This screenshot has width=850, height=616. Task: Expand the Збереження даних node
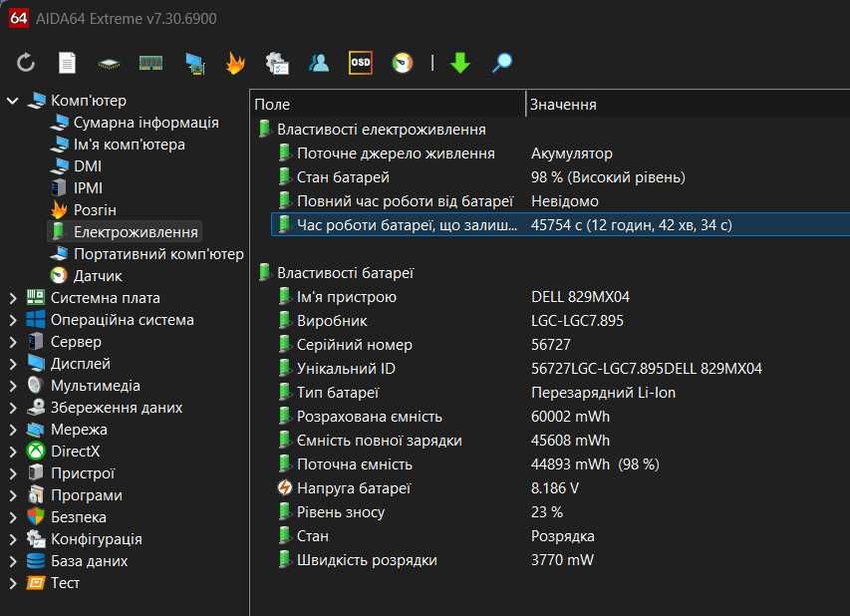point(13,408)
